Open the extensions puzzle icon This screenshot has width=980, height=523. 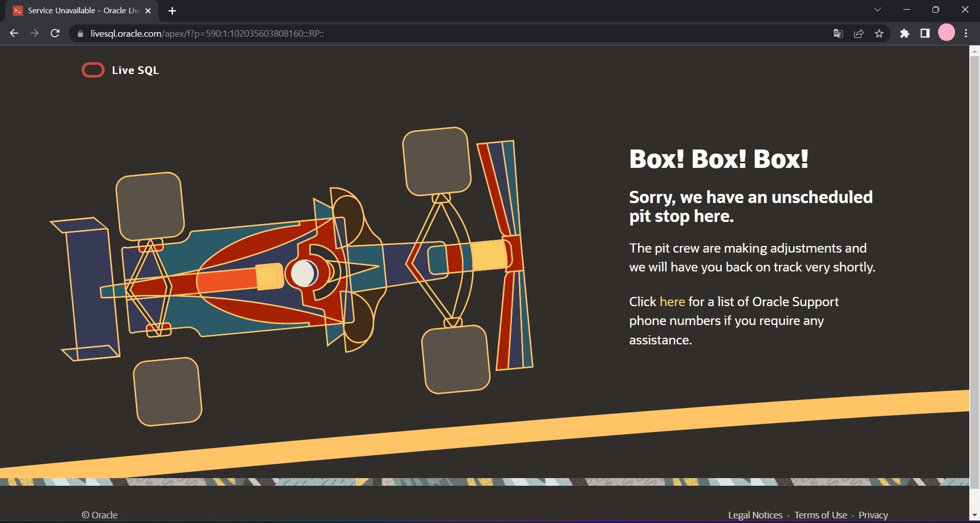click(904, 34)
